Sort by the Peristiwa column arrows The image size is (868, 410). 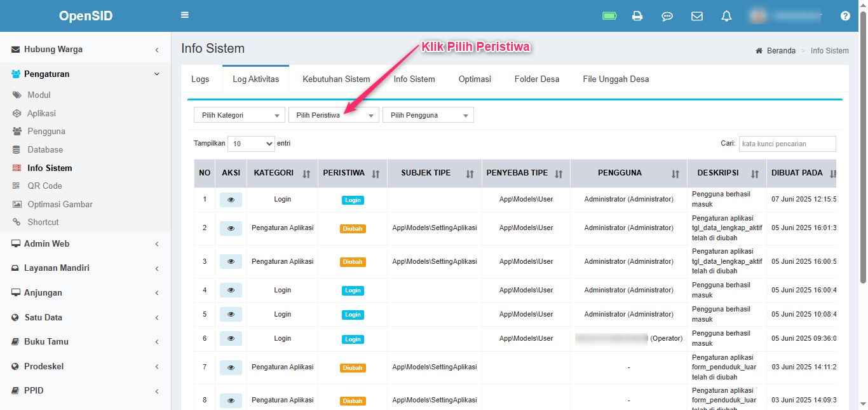pos(376,174)
